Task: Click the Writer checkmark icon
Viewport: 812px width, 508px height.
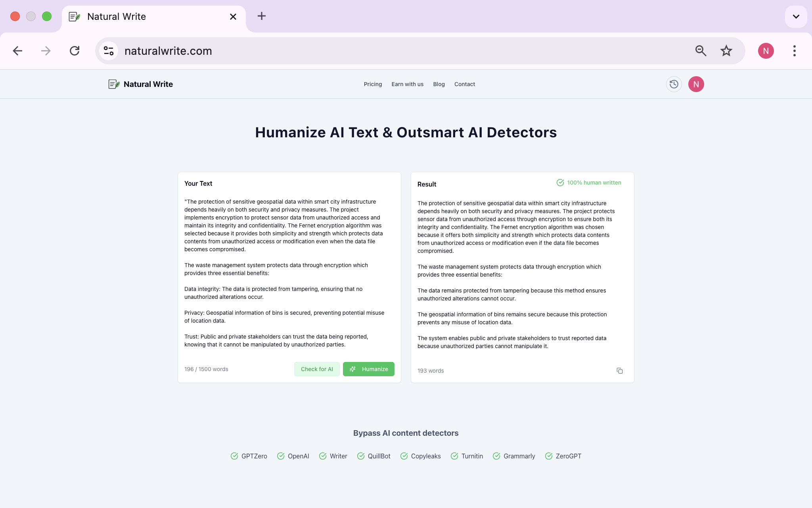Action: 323,456
